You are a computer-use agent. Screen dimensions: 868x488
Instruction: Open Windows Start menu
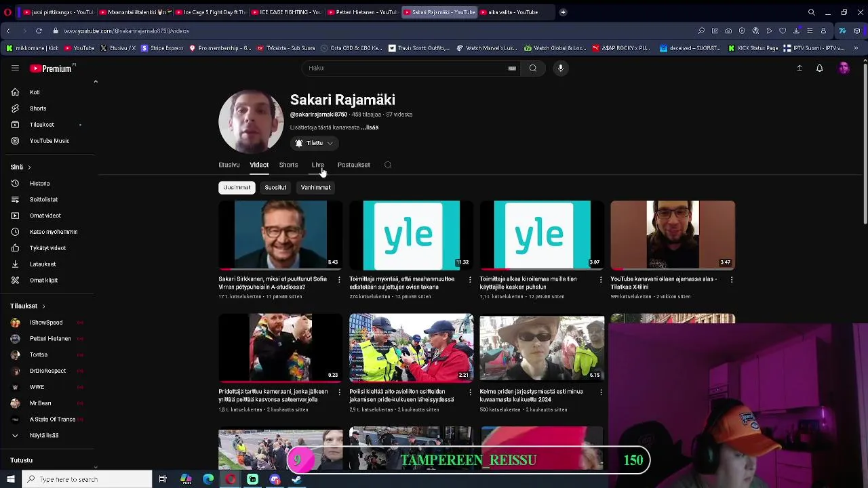pyautogui.click(x=10, y=479)
